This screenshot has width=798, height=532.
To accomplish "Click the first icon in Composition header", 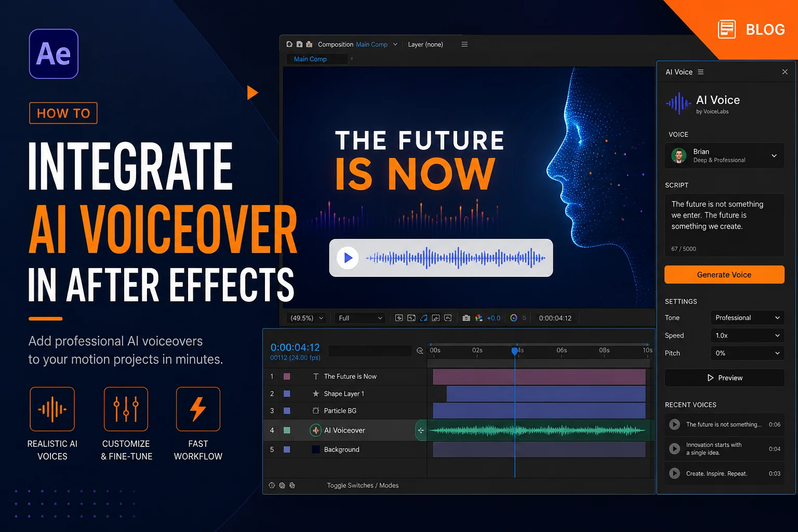I will (289, 44).
